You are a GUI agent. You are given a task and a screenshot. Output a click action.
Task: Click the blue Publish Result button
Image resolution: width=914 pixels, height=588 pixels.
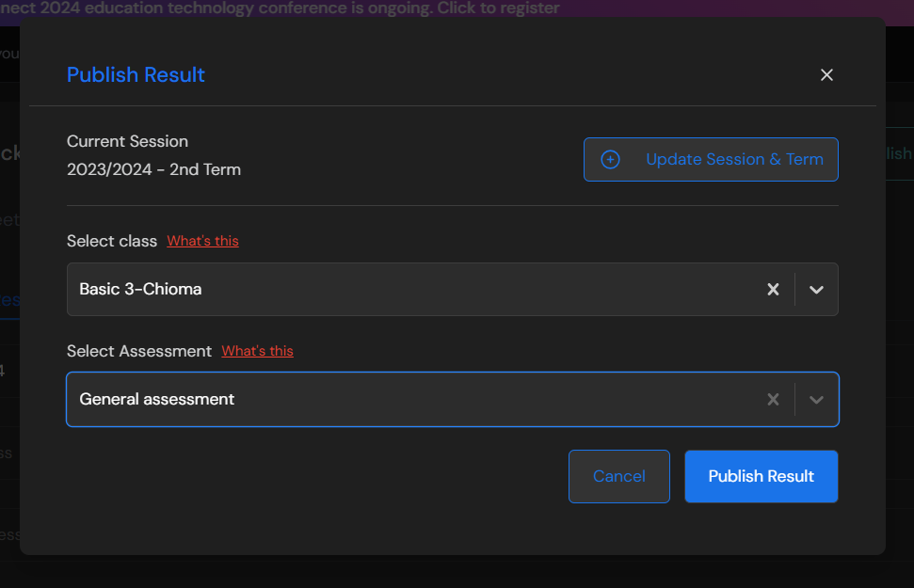[761, 476]
